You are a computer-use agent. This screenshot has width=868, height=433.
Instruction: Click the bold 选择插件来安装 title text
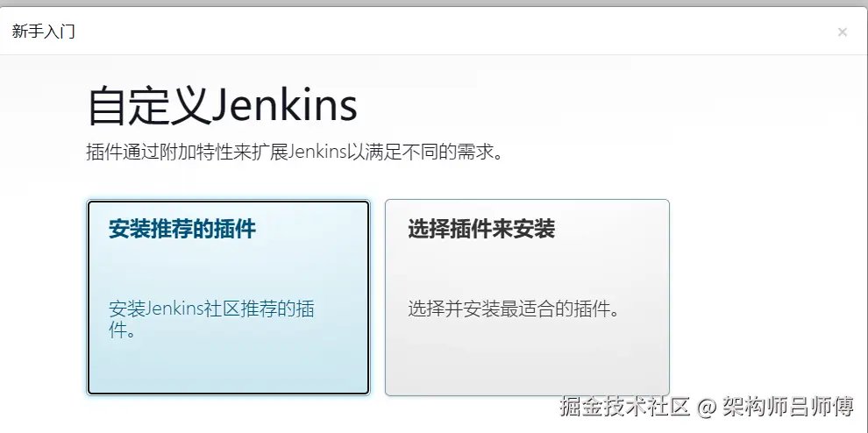click(x=481, y=229)
